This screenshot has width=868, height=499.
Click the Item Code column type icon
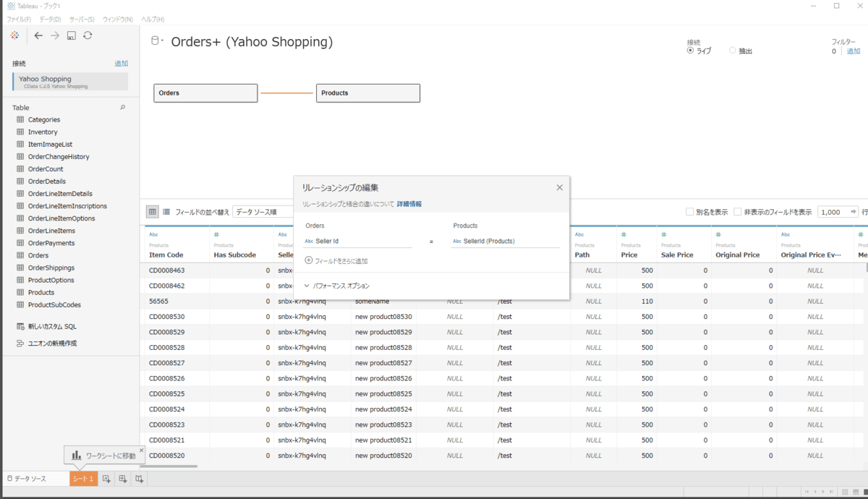point(153,235)
